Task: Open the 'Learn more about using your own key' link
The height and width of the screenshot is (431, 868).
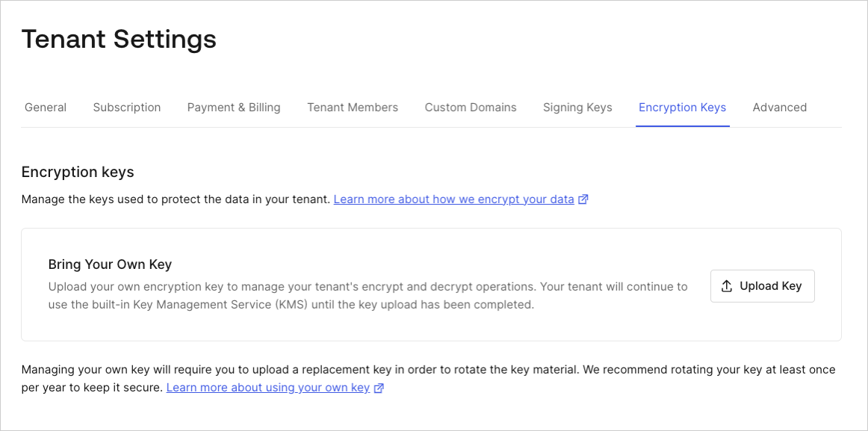Action: coord(269,387)
